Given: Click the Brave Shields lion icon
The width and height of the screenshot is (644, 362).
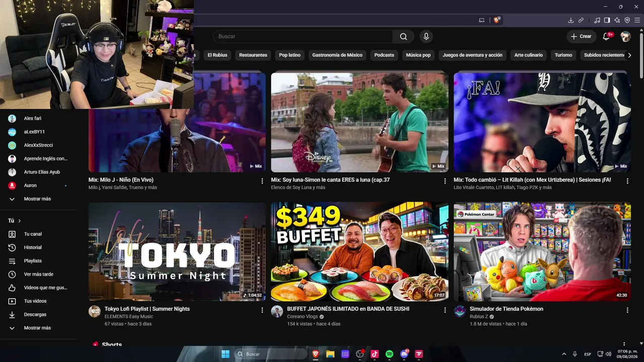Looking at the screenshot, I should (497, 20).
